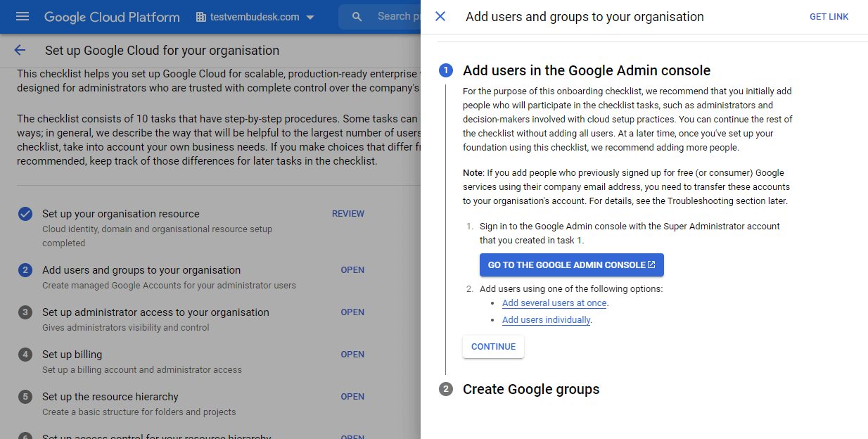The height and width of the screenshot is (439, 868).
Task: Click 'Create managed Google Accounts for your administrator users' text
Action: point(169,286)
